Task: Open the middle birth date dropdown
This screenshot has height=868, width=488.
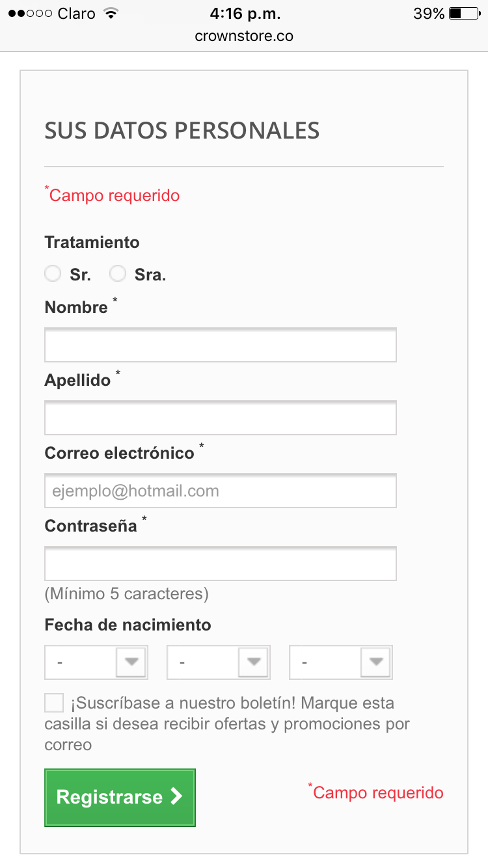Action: coord(219,662)
